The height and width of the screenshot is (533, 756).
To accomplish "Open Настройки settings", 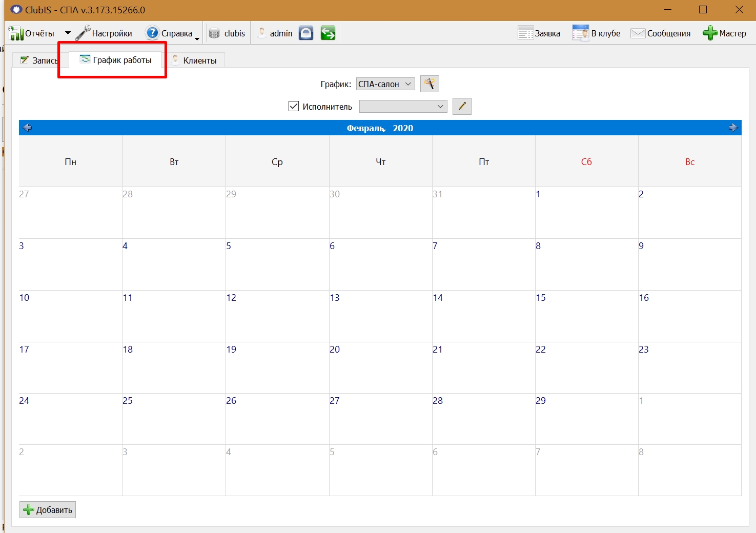I will tap(104, 33).
